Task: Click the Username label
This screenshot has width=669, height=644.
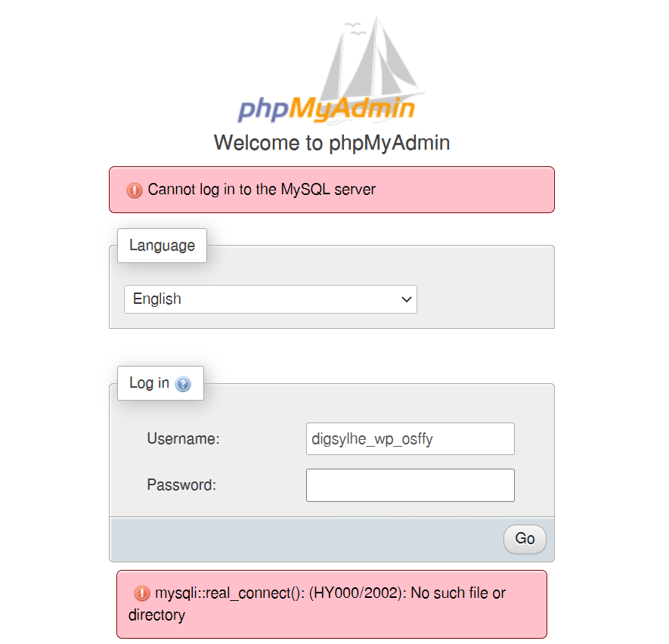Action: point(183,438)
